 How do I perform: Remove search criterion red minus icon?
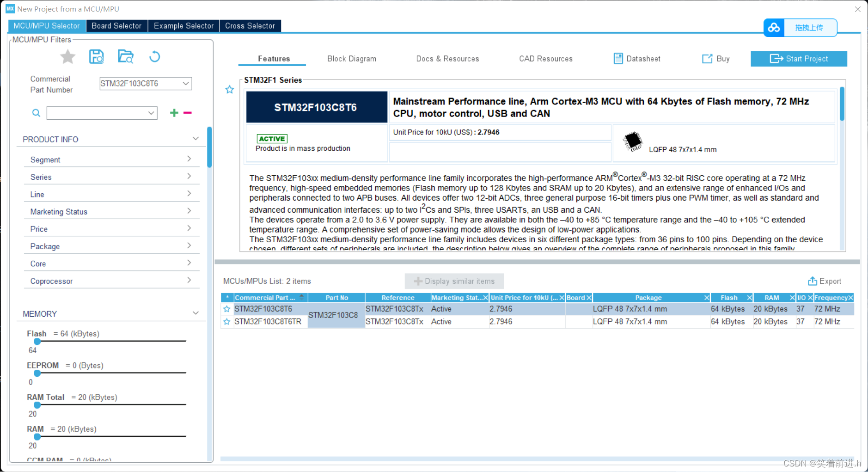click(x=188, y=113)
